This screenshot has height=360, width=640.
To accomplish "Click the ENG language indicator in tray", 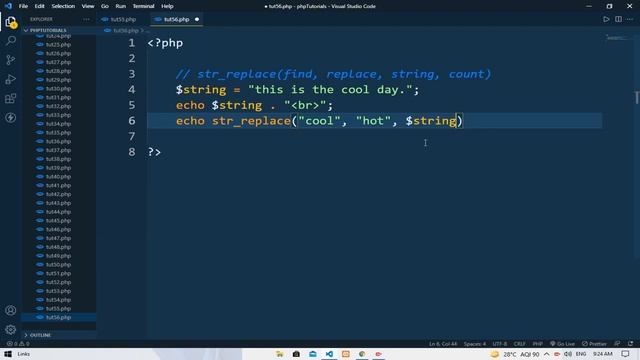I will (581, 354).
